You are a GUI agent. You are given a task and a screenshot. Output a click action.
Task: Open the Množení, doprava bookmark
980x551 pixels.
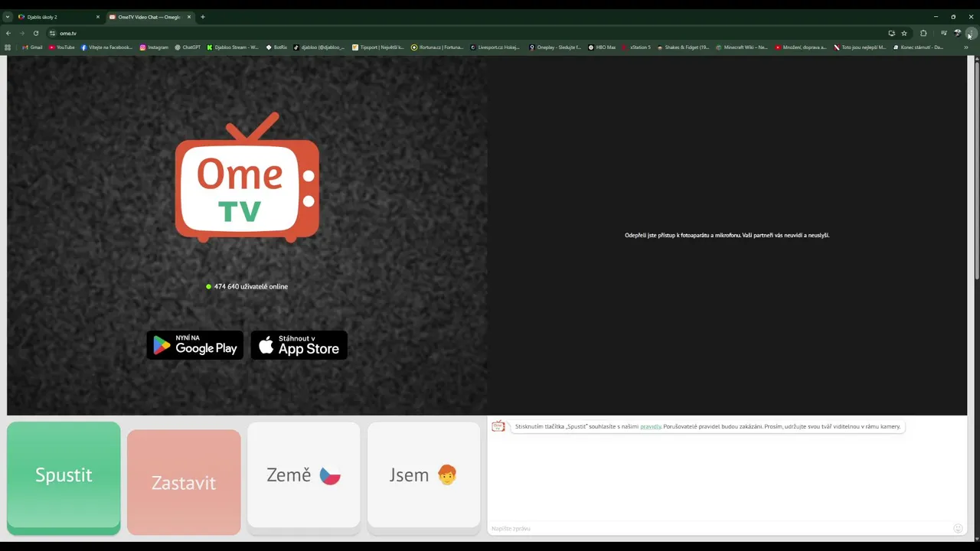point(801,47)
